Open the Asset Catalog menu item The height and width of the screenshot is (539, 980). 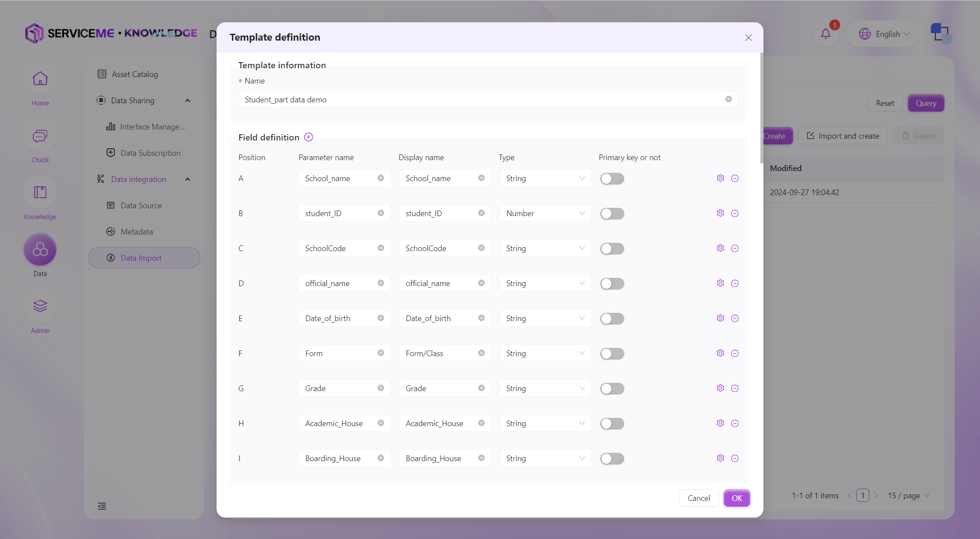click(134, 74)
